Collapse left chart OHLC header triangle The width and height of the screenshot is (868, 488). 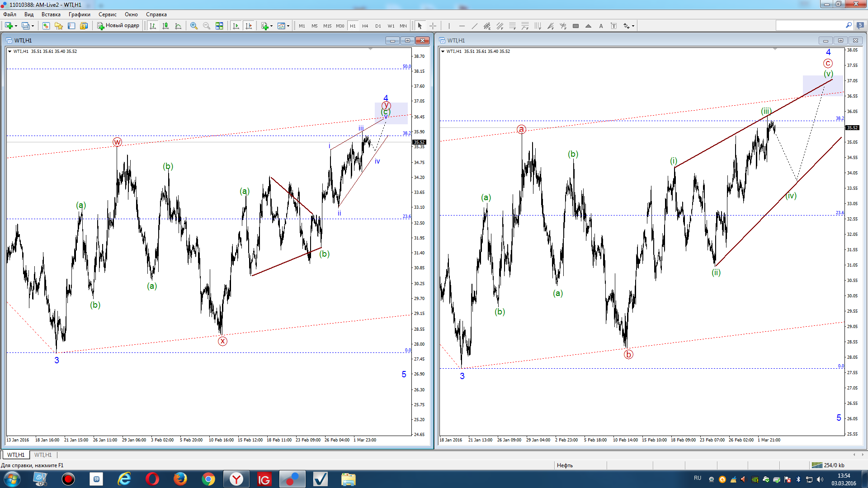tap(9, 52)
